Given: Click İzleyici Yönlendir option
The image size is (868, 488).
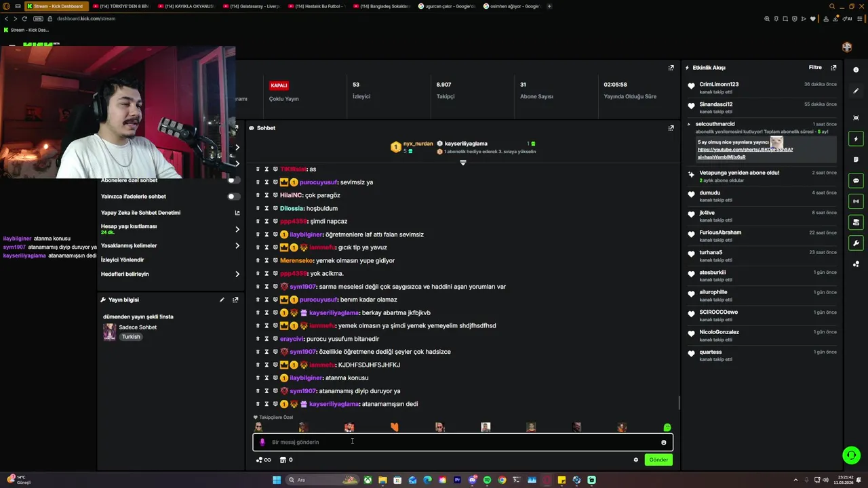Looking at the screenshot, I should click(122, 260).
